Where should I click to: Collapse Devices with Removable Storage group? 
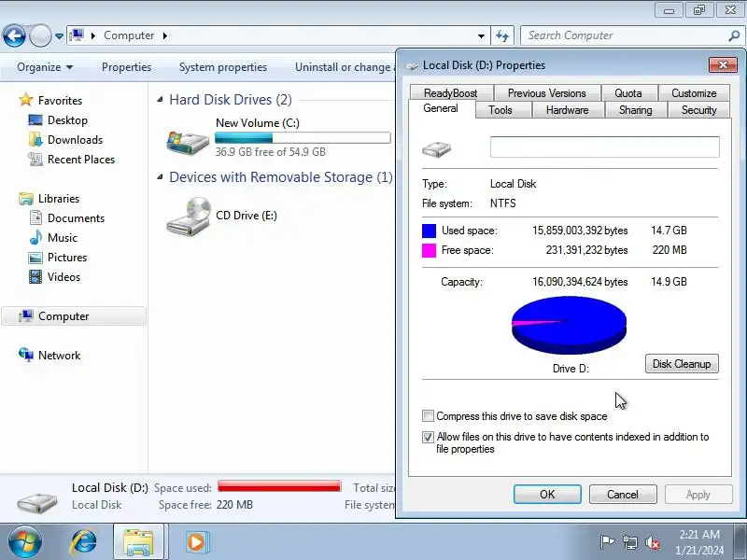[x=160, y=177]
